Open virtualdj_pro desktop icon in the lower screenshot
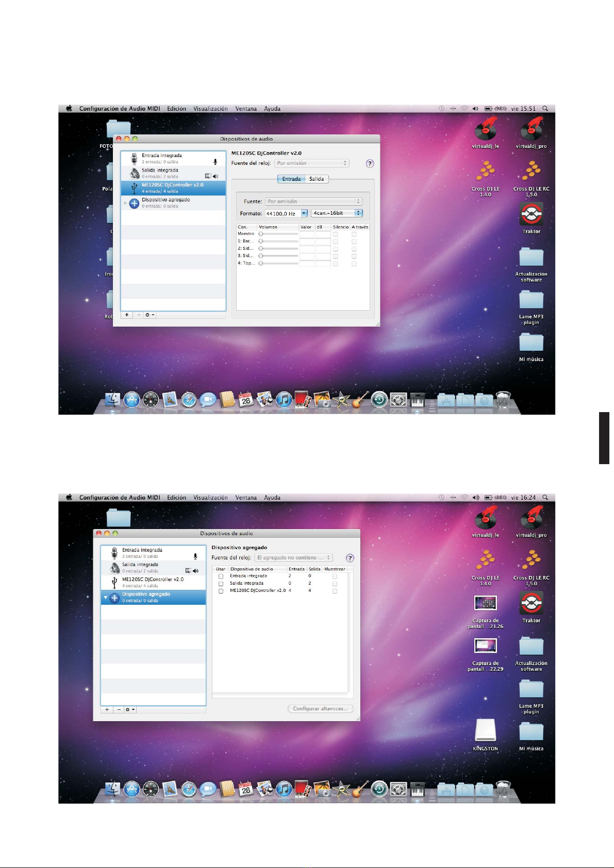This screenshot has height=868, width=614. click(x=532, y=518)
